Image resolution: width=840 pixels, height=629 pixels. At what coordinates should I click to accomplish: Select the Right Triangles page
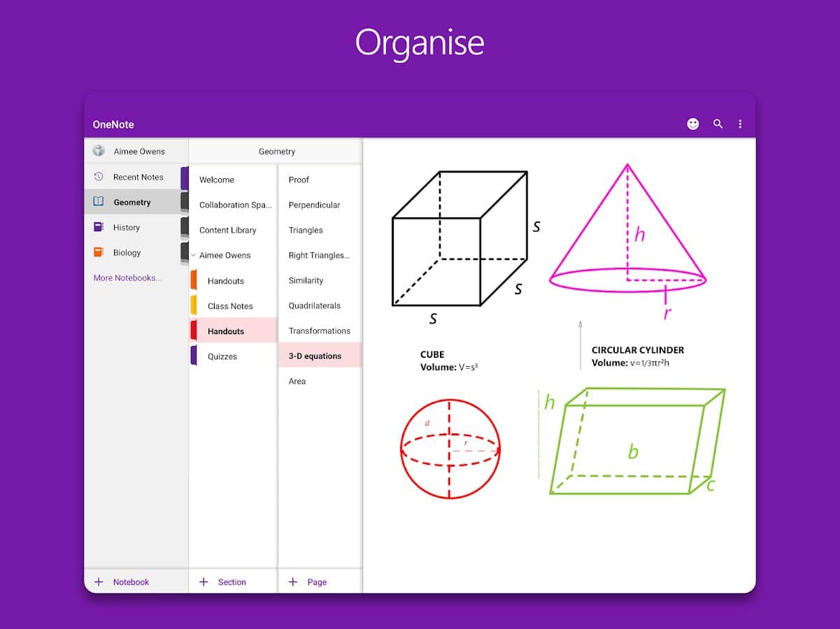[x=319, y=256]
